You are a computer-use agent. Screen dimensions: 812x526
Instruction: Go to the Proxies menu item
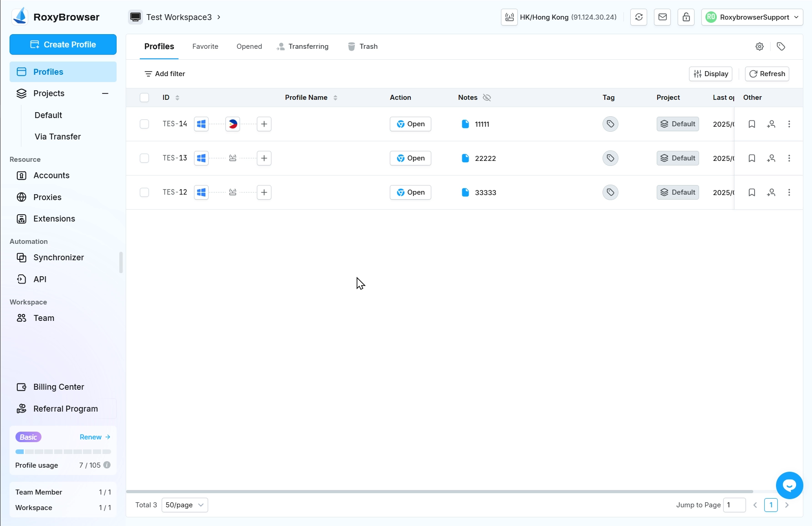tap(47, 197)
